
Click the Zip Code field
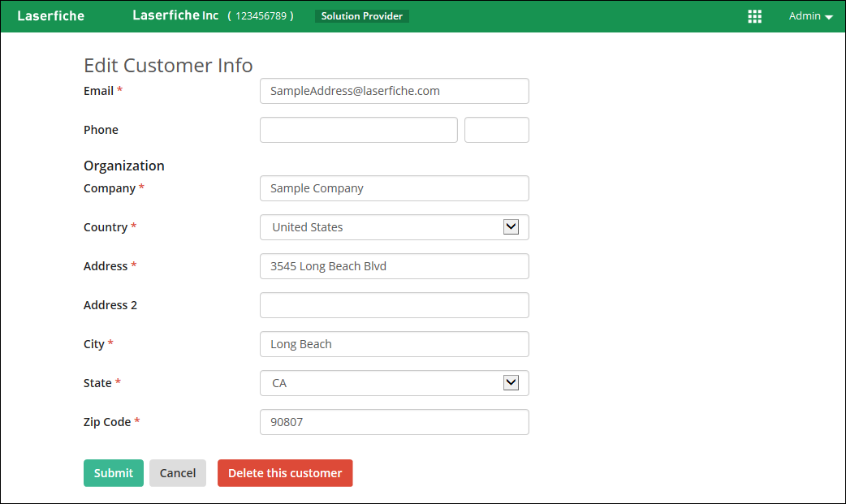(x=395, y=421)
